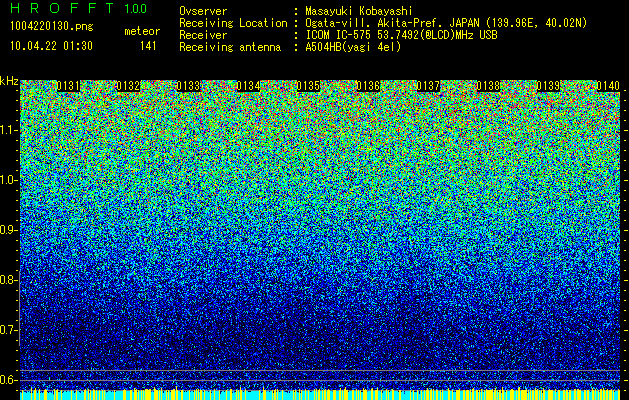Click the HROFFT 1.0.0 title text

79,8
